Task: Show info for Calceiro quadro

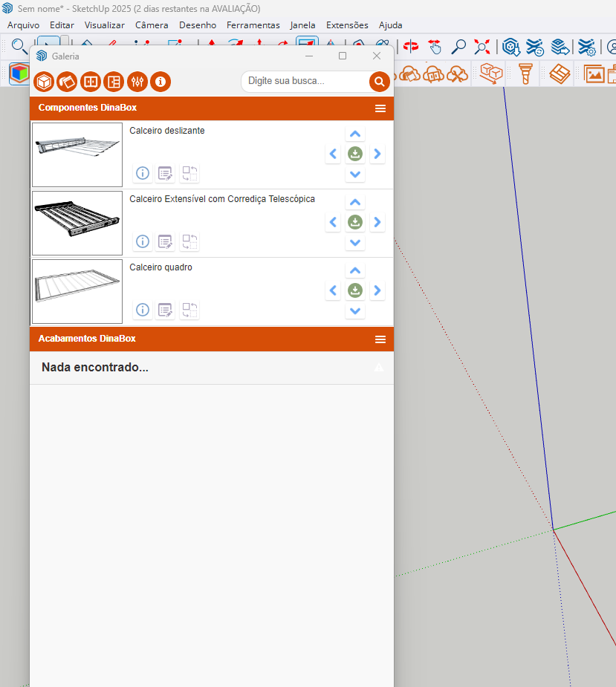Action: point(143,310)
